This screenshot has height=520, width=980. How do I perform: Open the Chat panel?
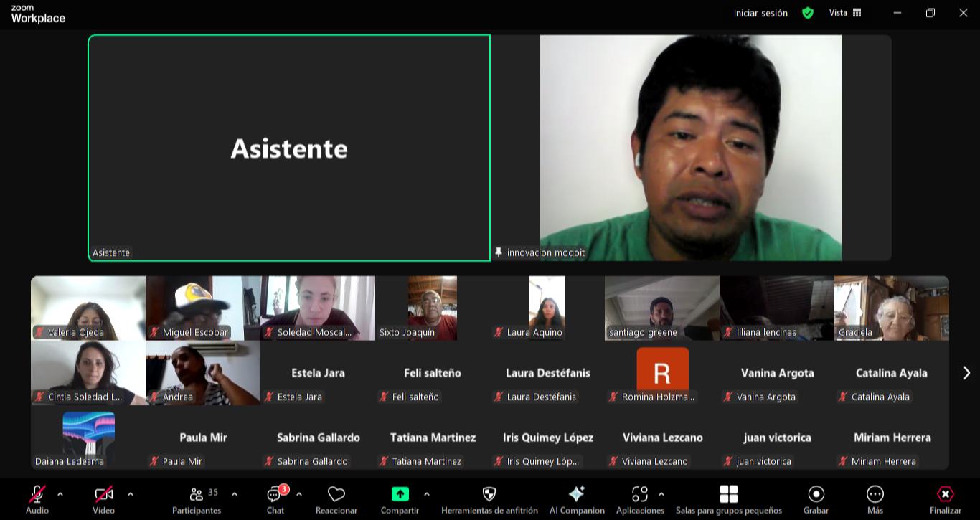coord(275,499)
